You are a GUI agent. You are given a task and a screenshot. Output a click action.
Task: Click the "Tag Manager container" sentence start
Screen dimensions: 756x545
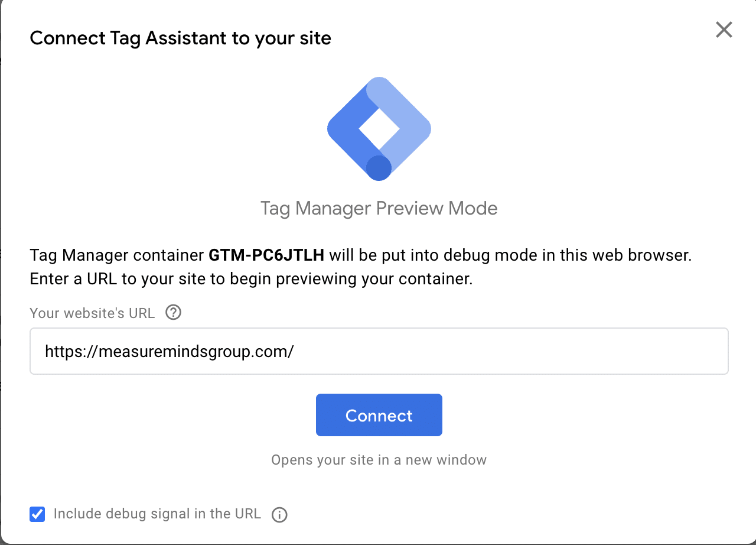(x=117, y=256)
